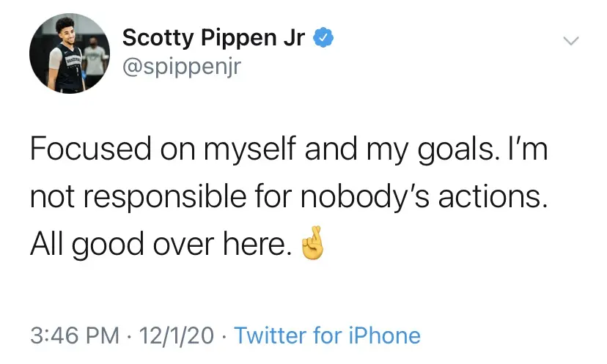Open the tweet options chevron
Image resolution: width=607 pixels, height=364 pixels.
[570, 40]
